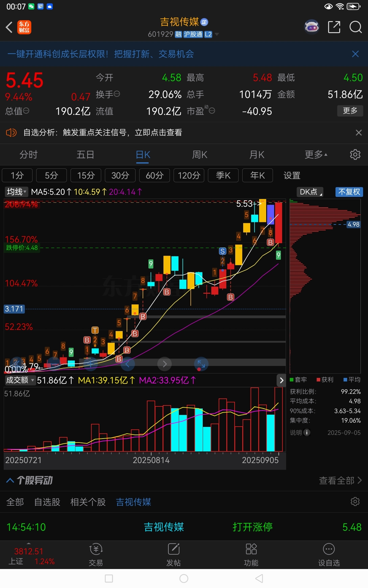Open 查看全部 link

click(x=340, y=481)
